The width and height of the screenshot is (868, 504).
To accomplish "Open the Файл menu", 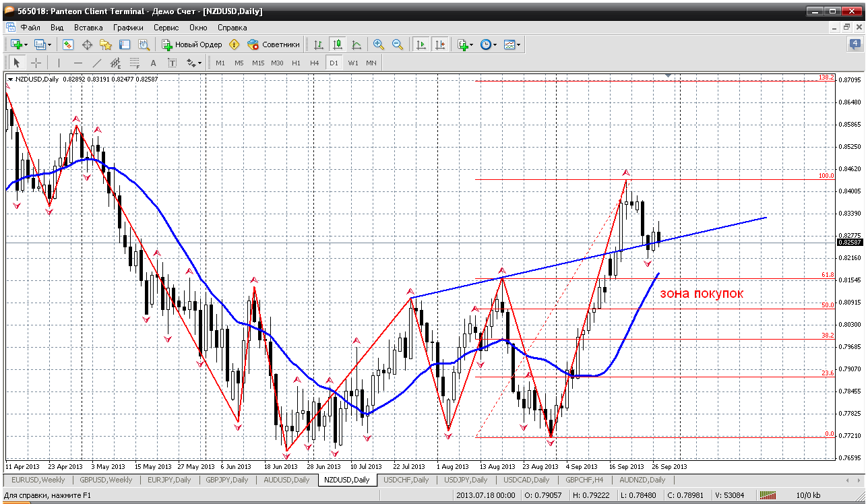I will coord(30,28).
